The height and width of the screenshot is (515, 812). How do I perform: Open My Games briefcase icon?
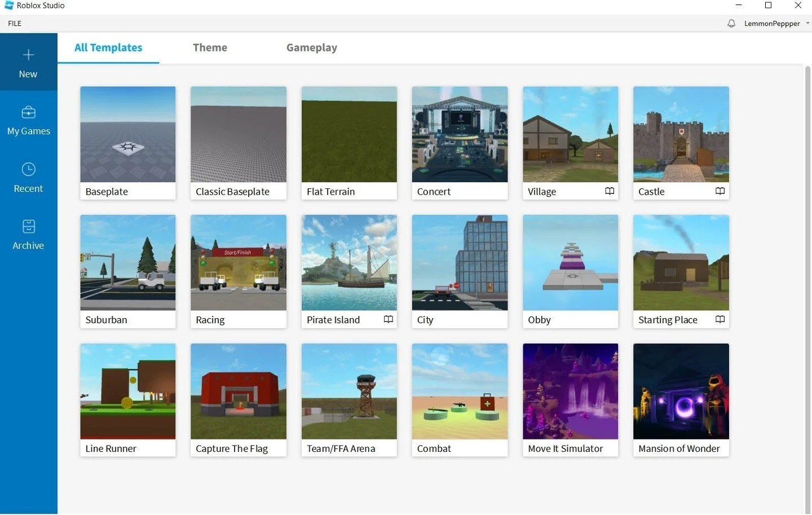[28, 112]
